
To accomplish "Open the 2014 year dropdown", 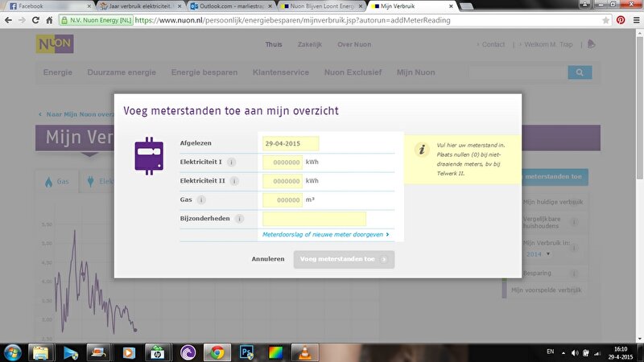I will [x=538, y=254].
